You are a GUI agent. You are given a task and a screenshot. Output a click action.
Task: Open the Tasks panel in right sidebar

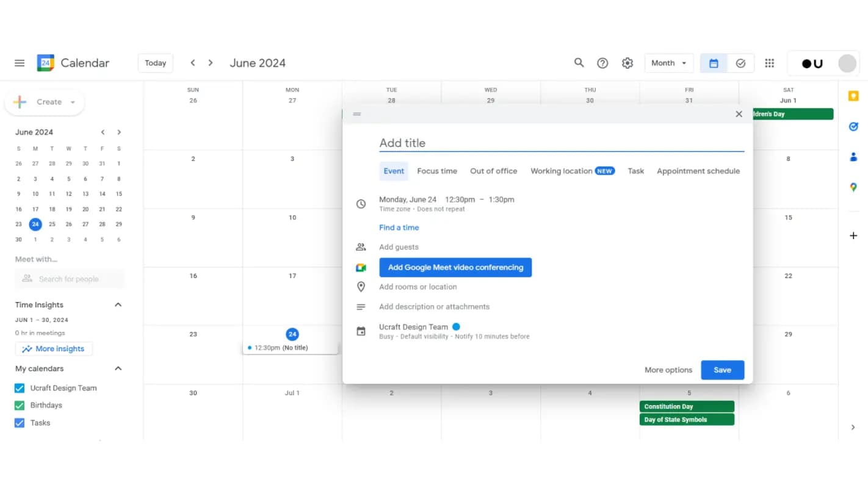[x=853, y=126]
